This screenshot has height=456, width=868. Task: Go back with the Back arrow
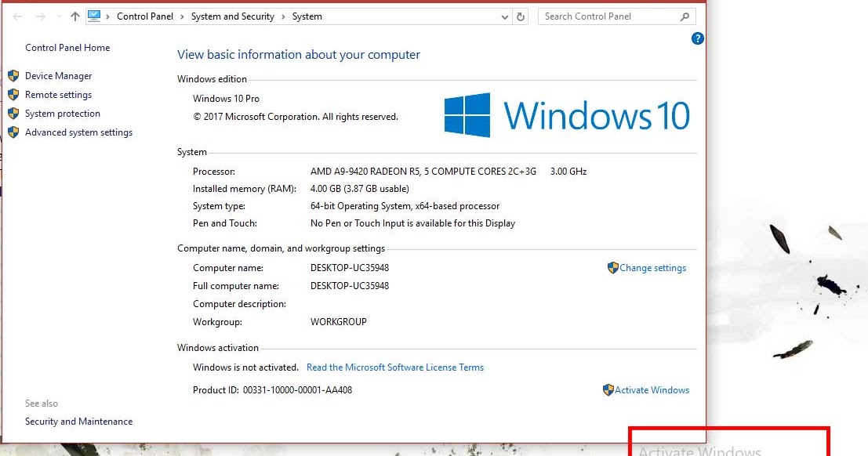click(x=17, y=16)
